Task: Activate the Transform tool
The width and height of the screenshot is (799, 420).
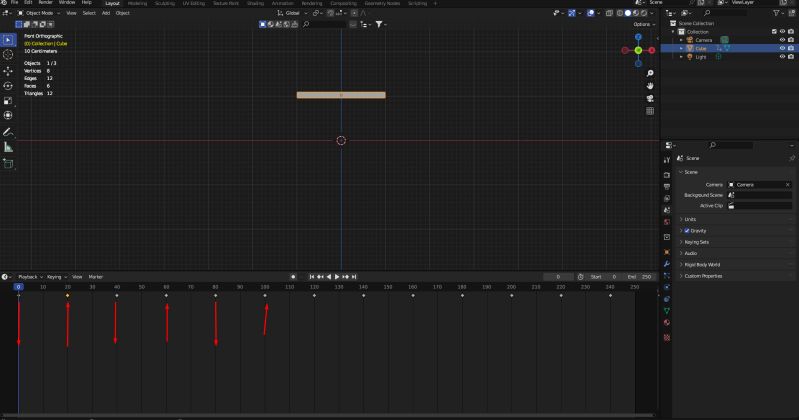Action: 8,116
